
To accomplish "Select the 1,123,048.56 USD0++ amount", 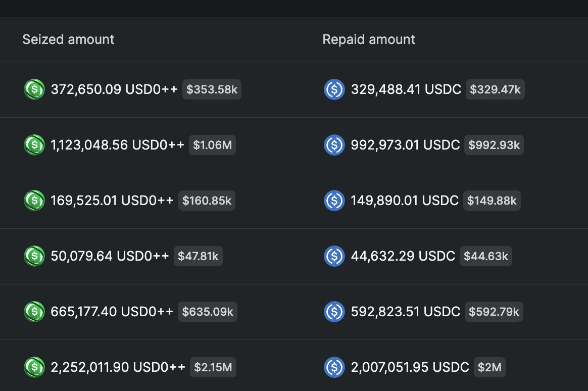I will (x=117, y=144).
